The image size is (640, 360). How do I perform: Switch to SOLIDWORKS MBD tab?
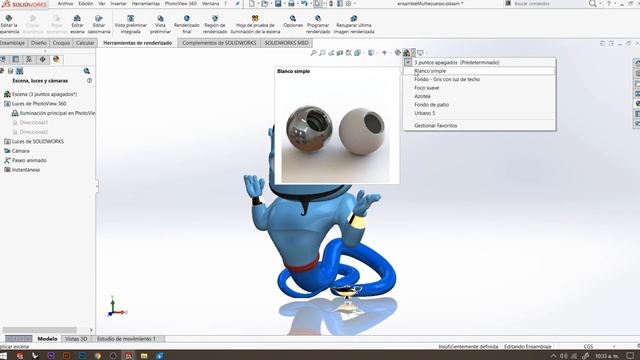click(x=287, y=43)
